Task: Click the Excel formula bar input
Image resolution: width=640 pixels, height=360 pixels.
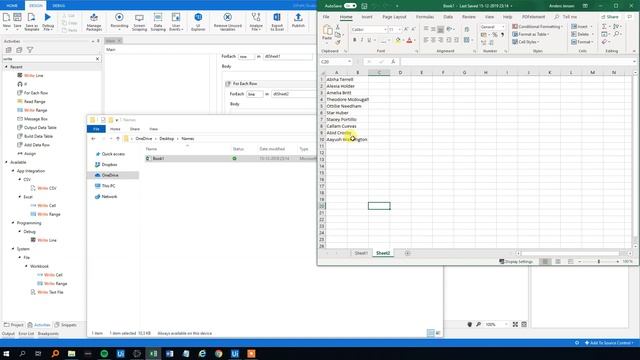Action: [x=516, y=62]
